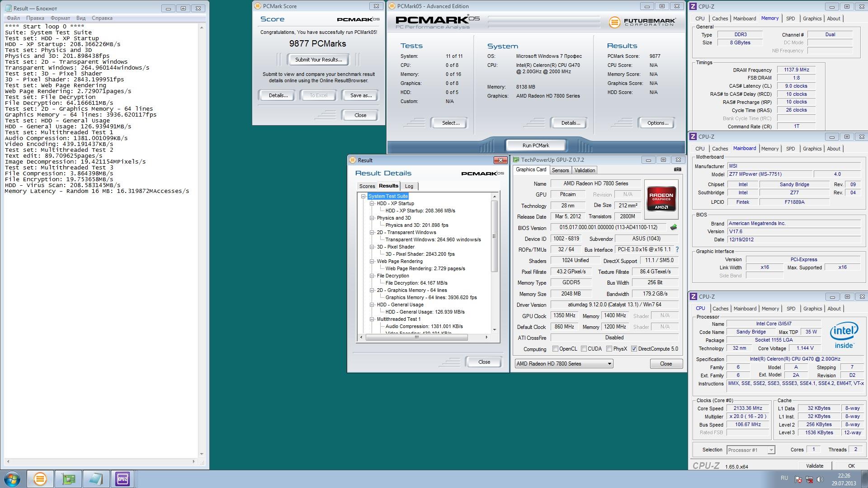This screenshot has height=488, width=868.
Task: Click Details... button under System
Action: (x=570, y=123)
